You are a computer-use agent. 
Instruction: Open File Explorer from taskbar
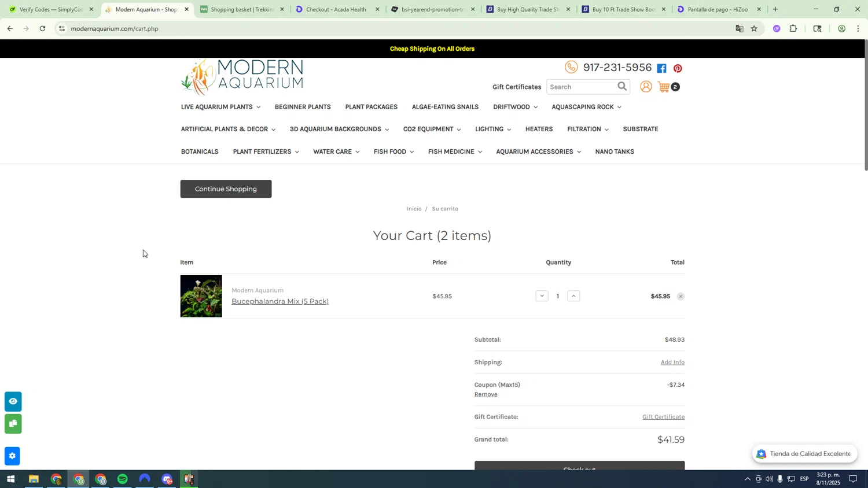coord(34,479)
